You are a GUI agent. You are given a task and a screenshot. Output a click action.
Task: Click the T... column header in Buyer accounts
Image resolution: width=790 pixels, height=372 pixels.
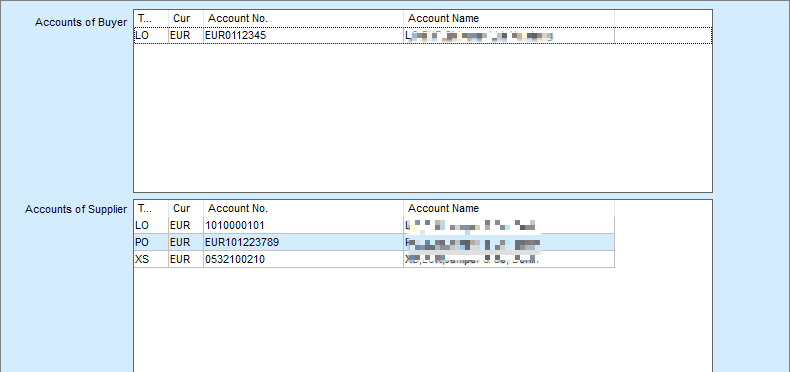pos(151,19)
